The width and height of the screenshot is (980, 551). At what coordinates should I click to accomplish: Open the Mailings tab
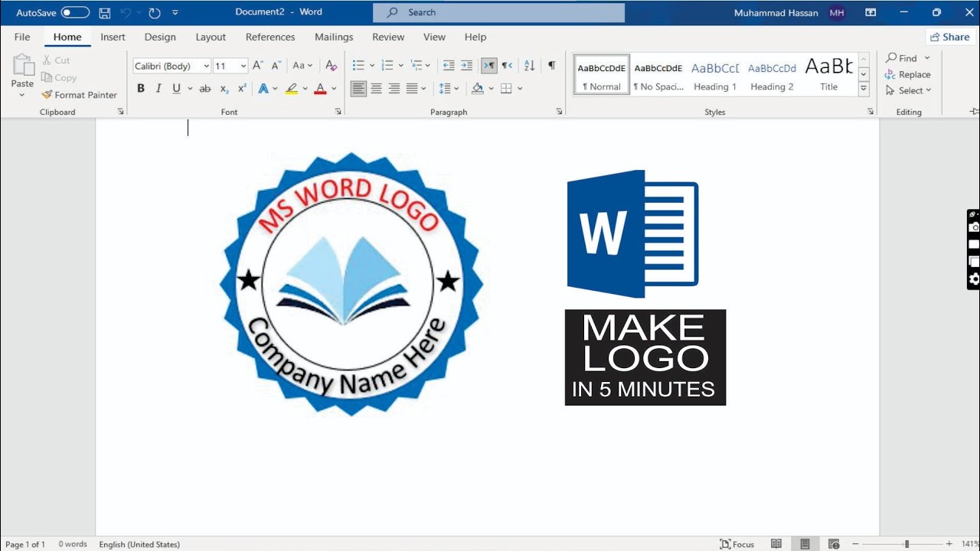(x=334, y=37)
